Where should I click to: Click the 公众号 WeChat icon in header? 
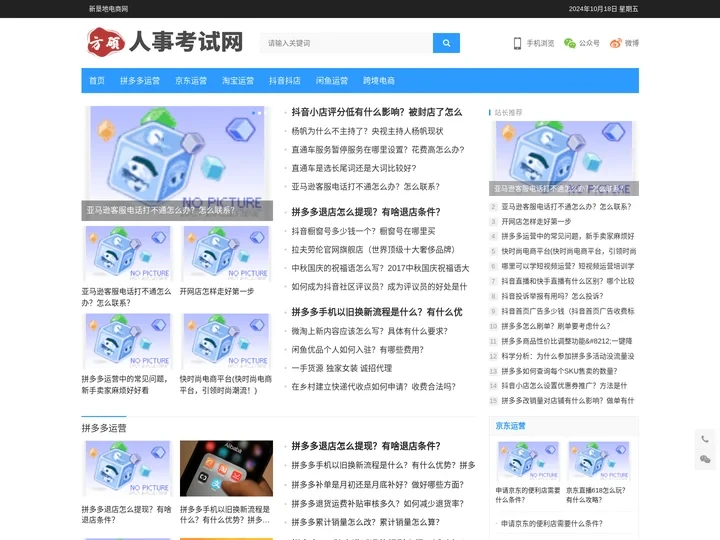tap(570, 43)
